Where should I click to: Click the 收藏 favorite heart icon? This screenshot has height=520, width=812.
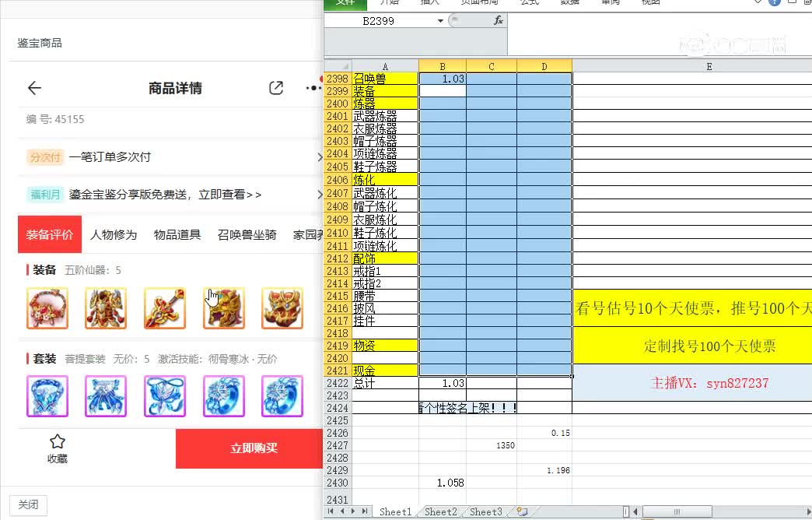pos(56,441)
